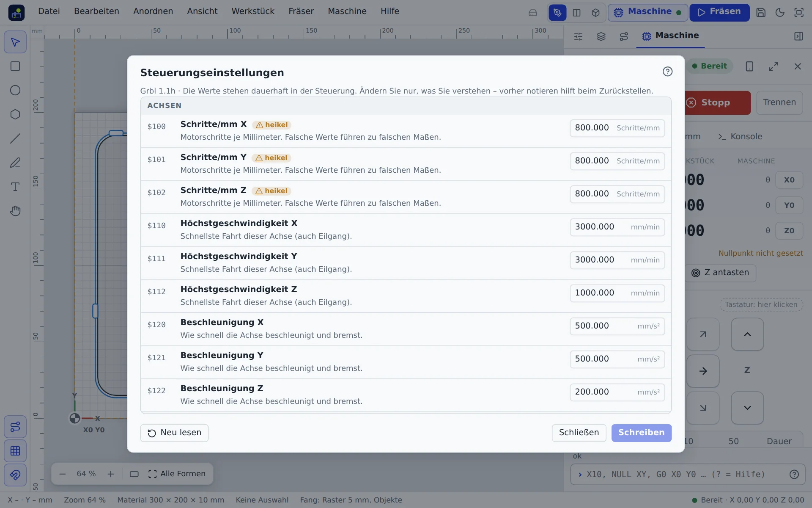The image size is (812, 508).
Task: Toggle the magnet snap icon in sidebar
Action: click(15, 475)
